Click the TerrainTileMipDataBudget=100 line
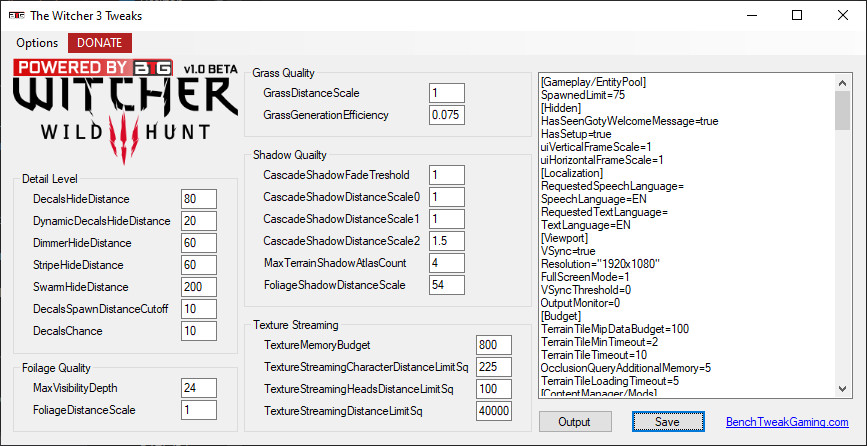Image resolution: width=867 pixels, height=446 pixels. 615,329
